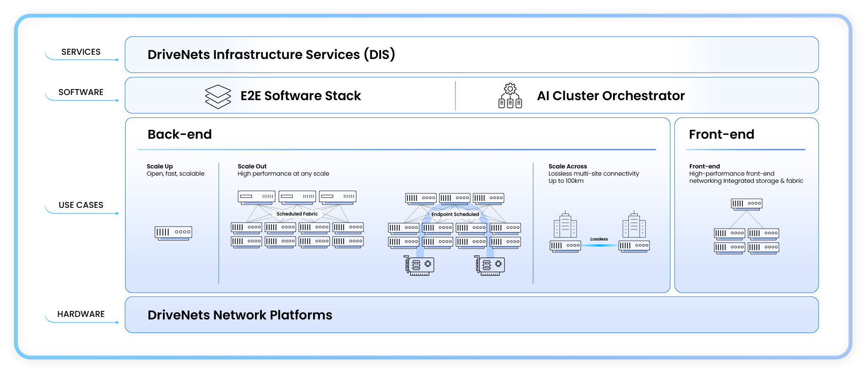
Task: Click the top switch in Front-end diagram
Action: 746,204
